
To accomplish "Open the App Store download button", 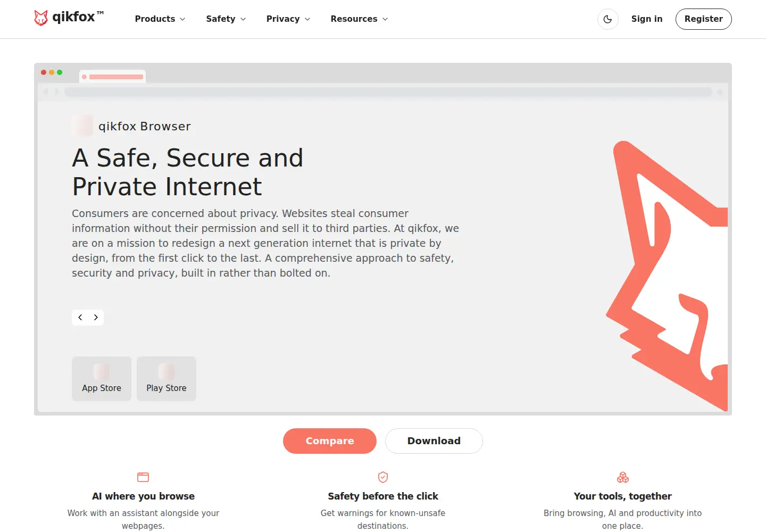I will pyautogui.click(x=102, y=379).
